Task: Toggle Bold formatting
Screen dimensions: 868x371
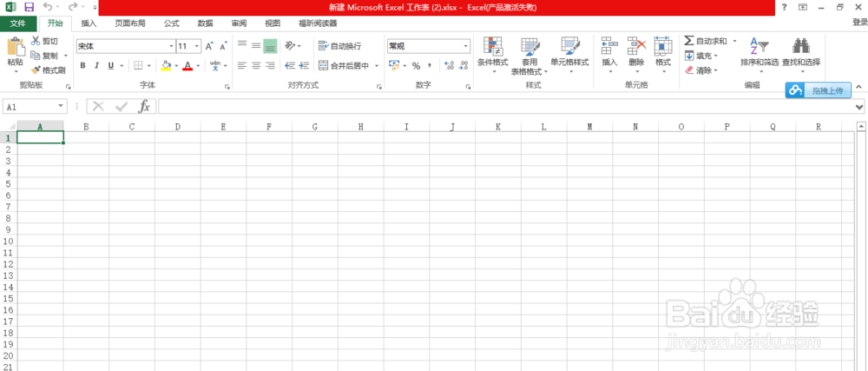Action: click(x=83, y=65)
